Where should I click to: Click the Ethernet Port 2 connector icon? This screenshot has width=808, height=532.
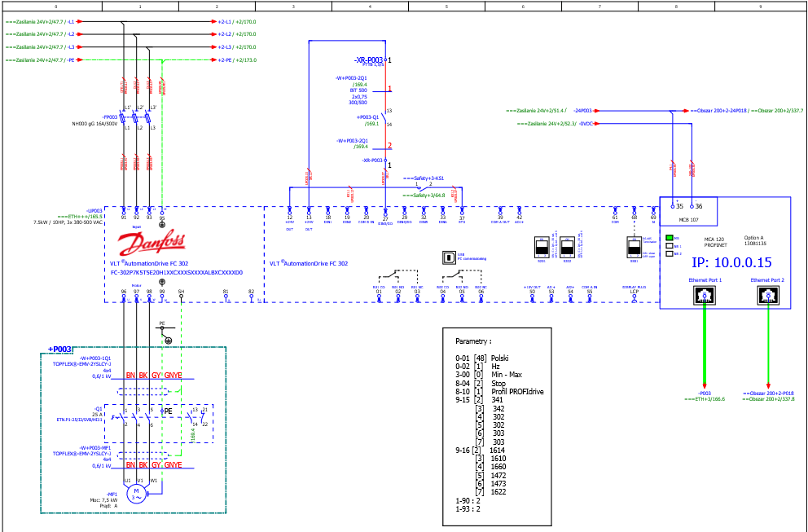768,297
